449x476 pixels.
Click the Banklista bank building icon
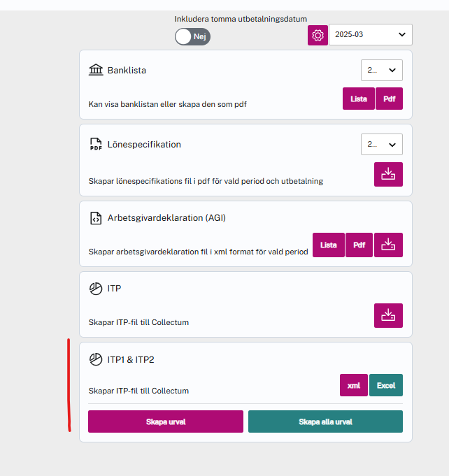[96, 70]
